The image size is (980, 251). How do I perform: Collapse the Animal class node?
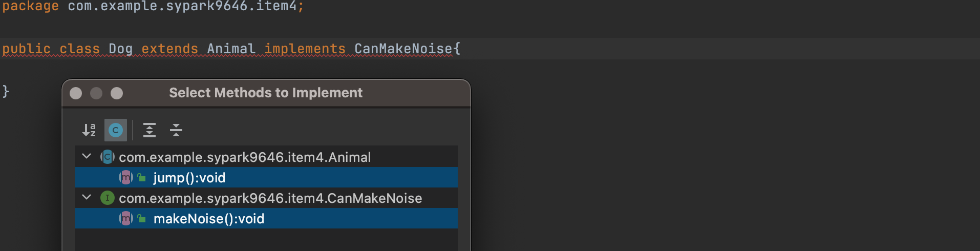point(87,156)
